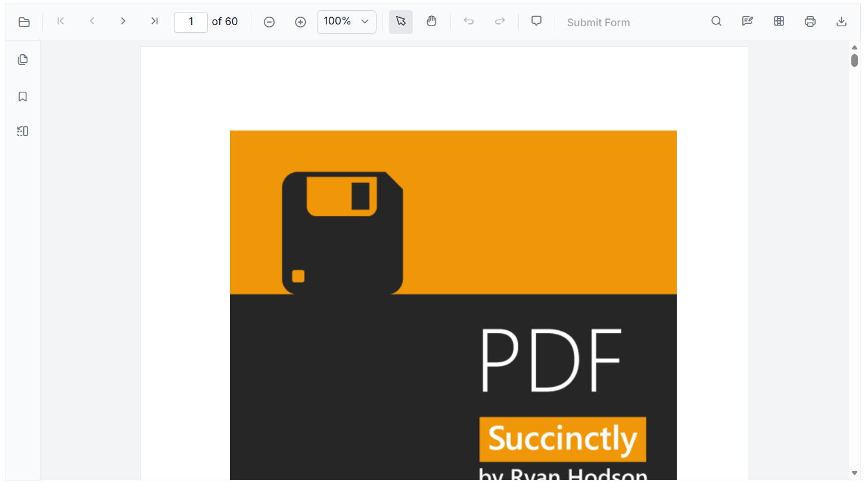Open the search text tool
The image size is (868, 484).
click(x=717, y=21)
